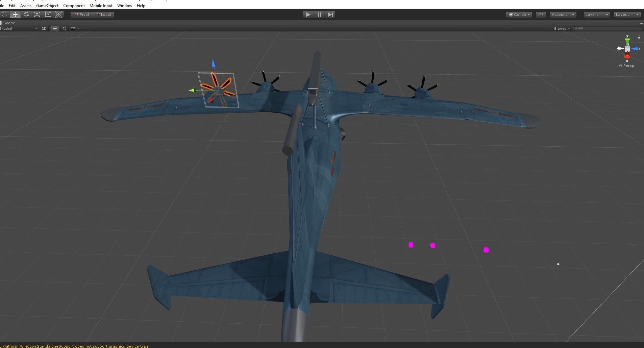644x348 pixels.
Task: Select the Move tool
Action: [15, 15]
